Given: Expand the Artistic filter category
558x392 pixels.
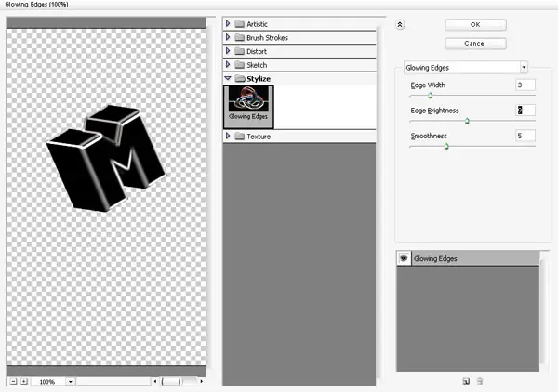Looking at the screenshot, I should pos(228,24).
